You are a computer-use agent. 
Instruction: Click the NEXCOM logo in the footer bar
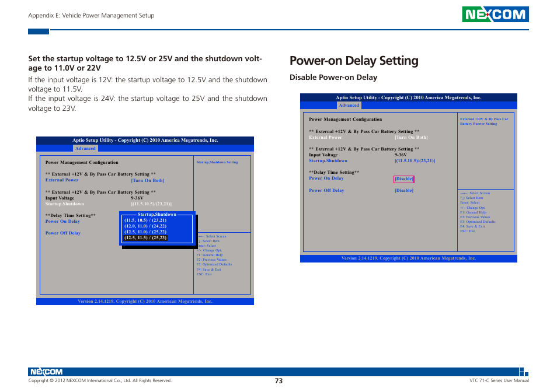(x=47, y=372)
